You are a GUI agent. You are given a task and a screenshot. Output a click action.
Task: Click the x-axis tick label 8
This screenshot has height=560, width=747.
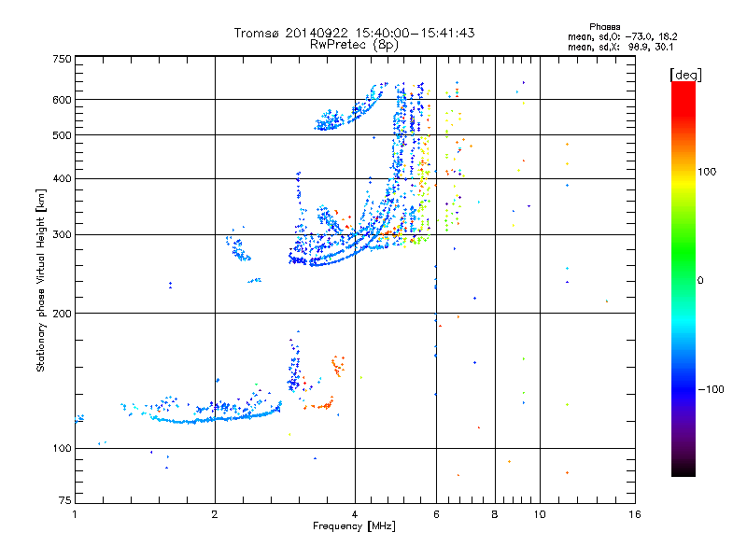click(x=495, y=514)
